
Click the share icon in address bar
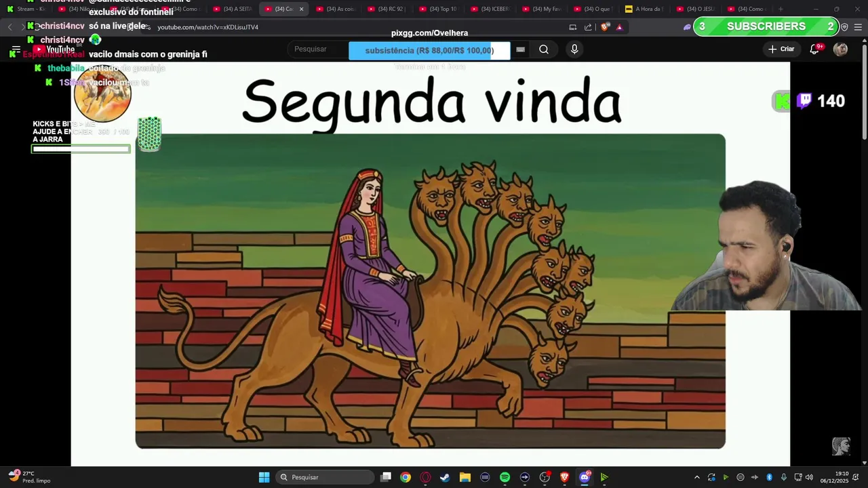pos(588,27)
